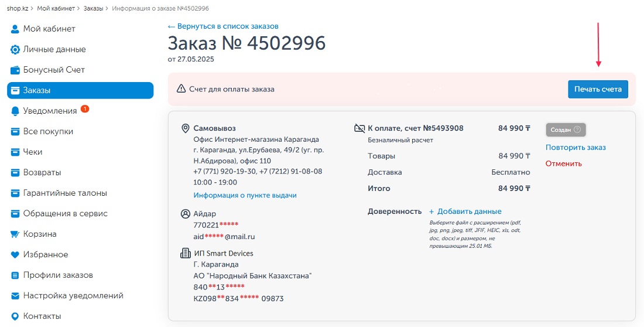Click the Контакты location pin icon
The height and width of the screenshot is (327, 644).
pos(15,316)
